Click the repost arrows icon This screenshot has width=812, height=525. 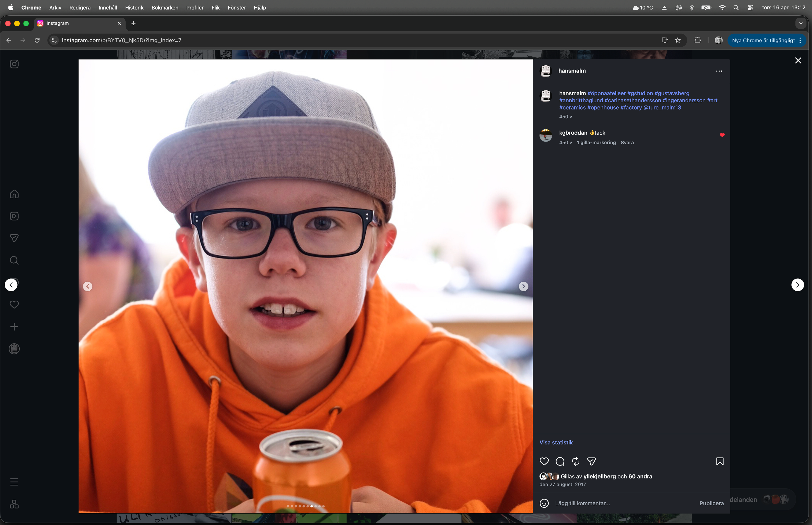[576, 461]
